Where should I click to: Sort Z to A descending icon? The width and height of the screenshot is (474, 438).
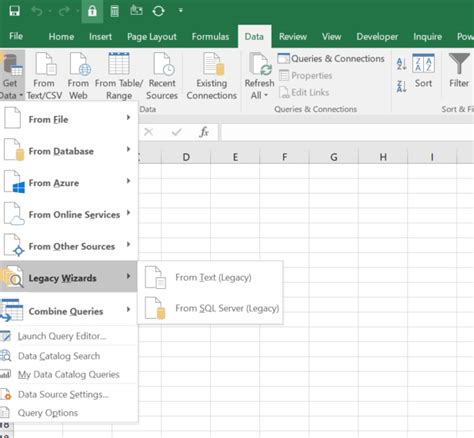[x=401, y=86]
